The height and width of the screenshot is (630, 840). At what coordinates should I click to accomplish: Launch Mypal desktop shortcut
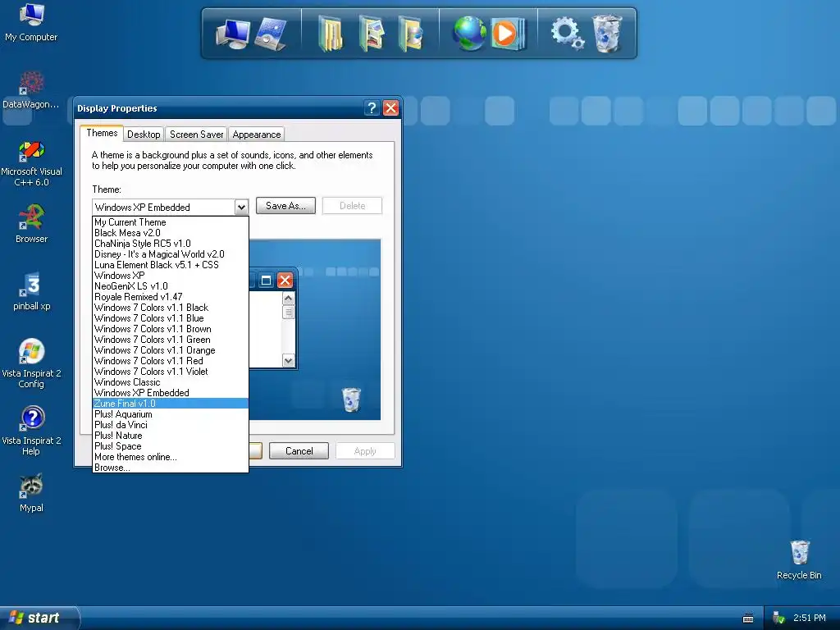[31, 493]
